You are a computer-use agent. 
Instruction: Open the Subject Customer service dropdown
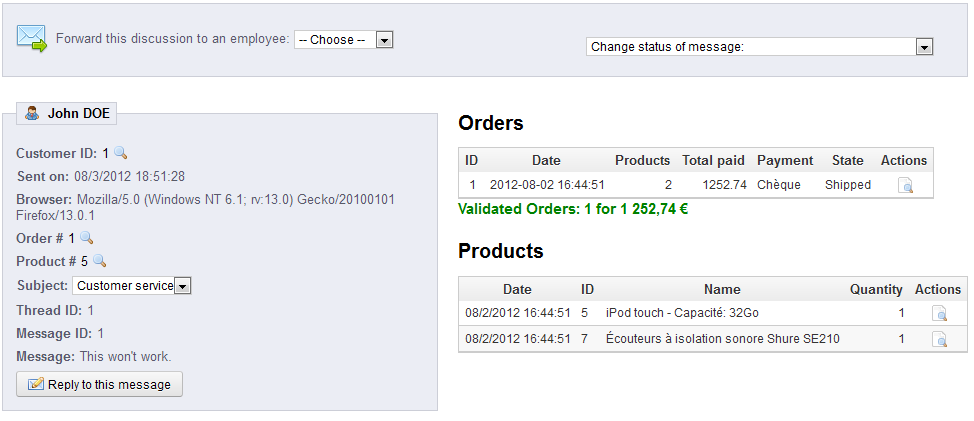click(x=132, y=286)
